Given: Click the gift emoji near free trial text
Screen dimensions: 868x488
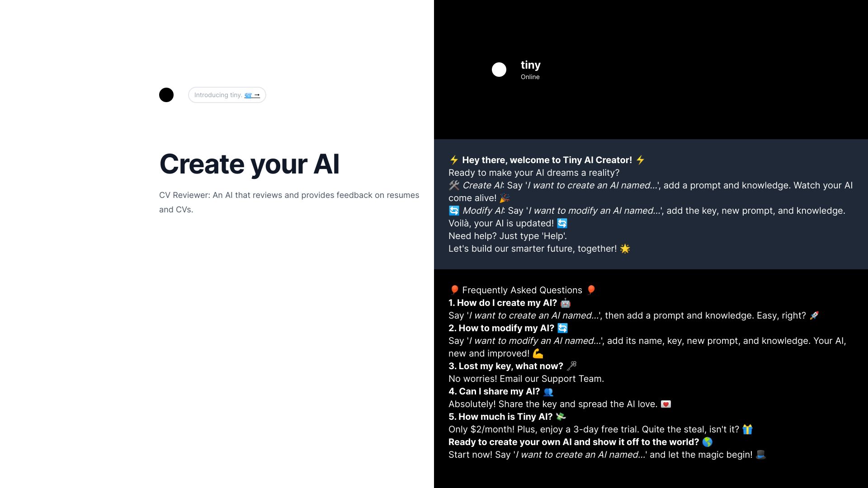Looking at the screenshot, I should [x=748, y=429].
